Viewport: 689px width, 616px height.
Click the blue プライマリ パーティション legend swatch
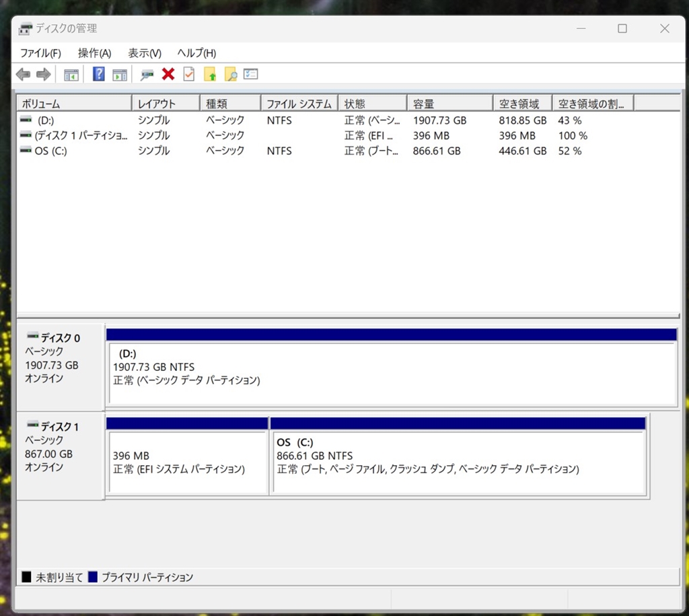(x=93, y=578)
